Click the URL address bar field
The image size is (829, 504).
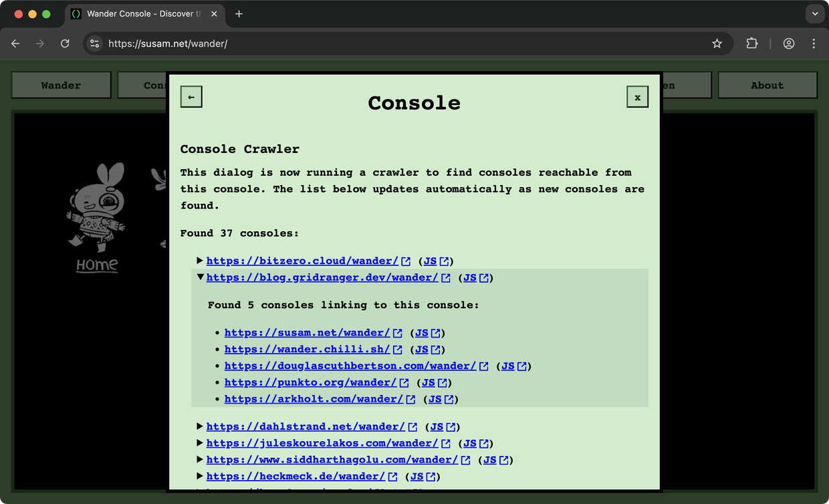coord(401,43)
